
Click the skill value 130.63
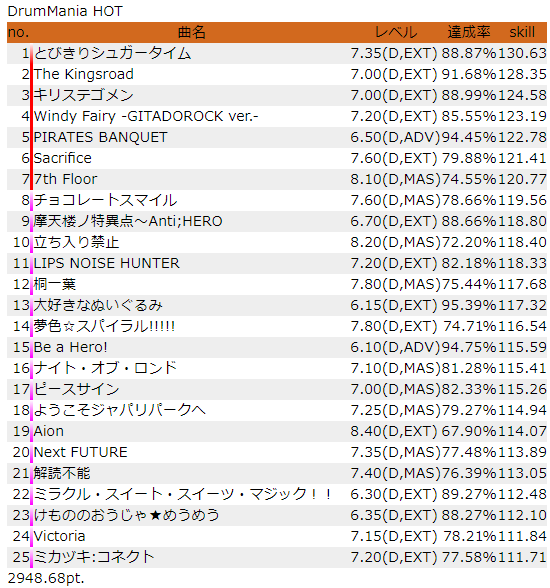tap(522, 53)
